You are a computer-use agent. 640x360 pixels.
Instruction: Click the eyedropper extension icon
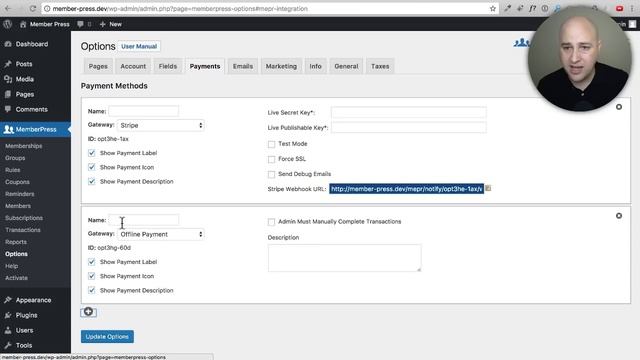coord(507,9)
